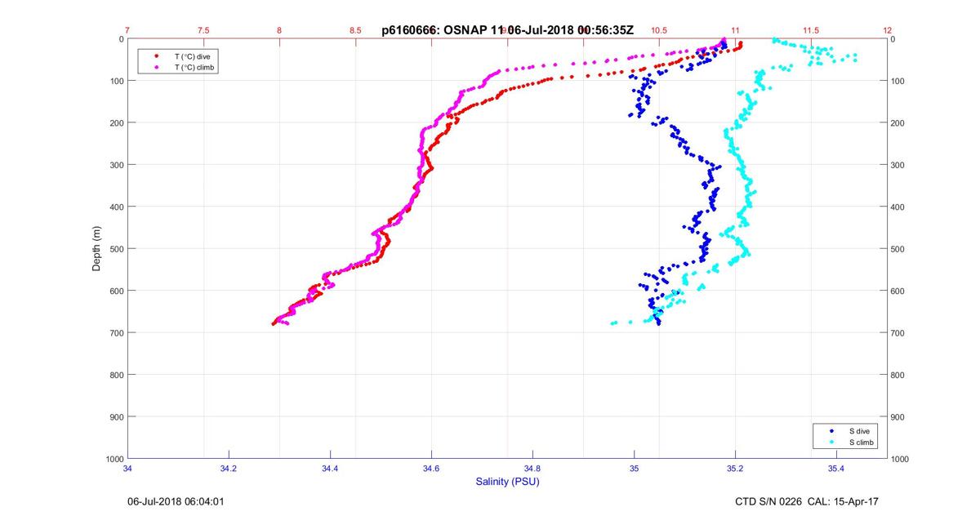Click red temperature tick label 7.5

203,30
